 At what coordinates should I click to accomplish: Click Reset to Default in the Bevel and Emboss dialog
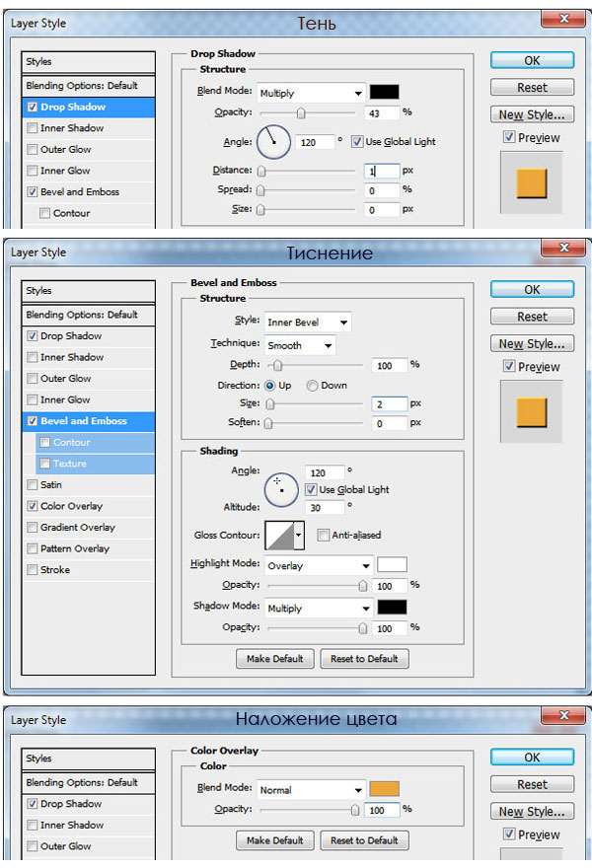[364, 659]
